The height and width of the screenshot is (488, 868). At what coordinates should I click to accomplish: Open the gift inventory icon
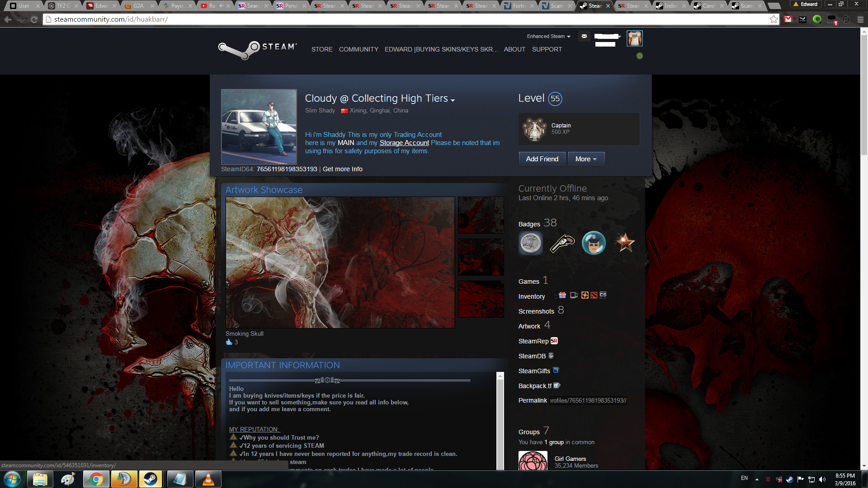point(562,295)
